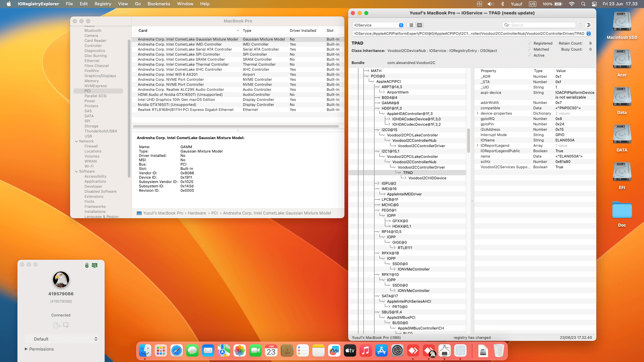Switch IORegistryExplorer to list view
Image resolution: width=644 pixels, height=362 pixels.
pos(411,25)
